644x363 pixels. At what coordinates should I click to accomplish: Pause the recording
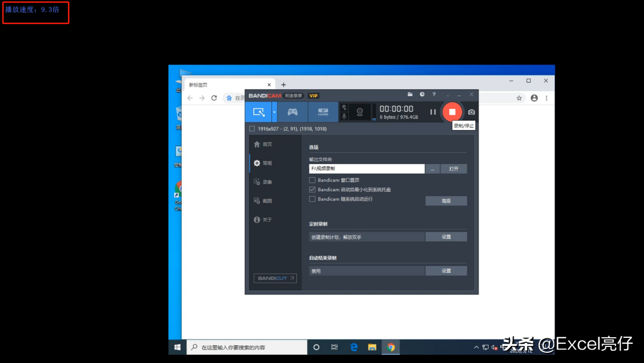pyautogui.click(x=433, y=112)
